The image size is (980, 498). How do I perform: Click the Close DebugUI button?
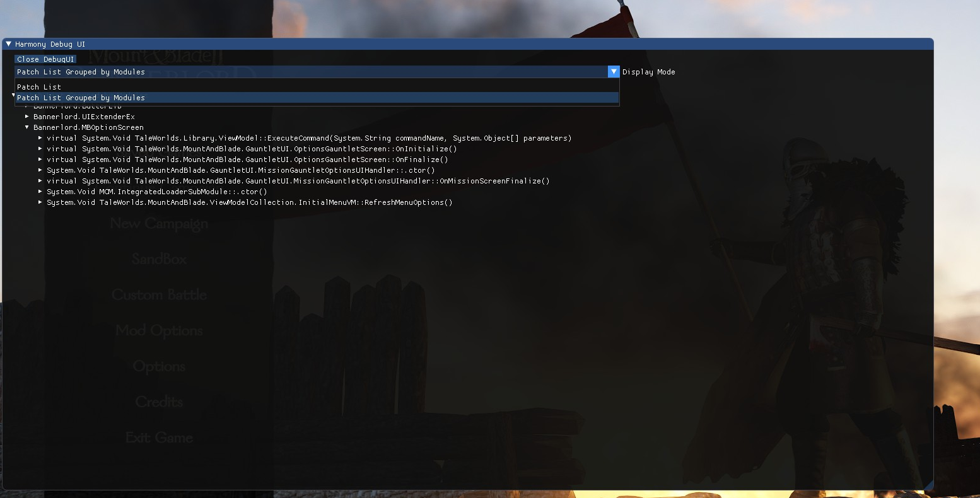pyautogui.click(x=45, y=59)
